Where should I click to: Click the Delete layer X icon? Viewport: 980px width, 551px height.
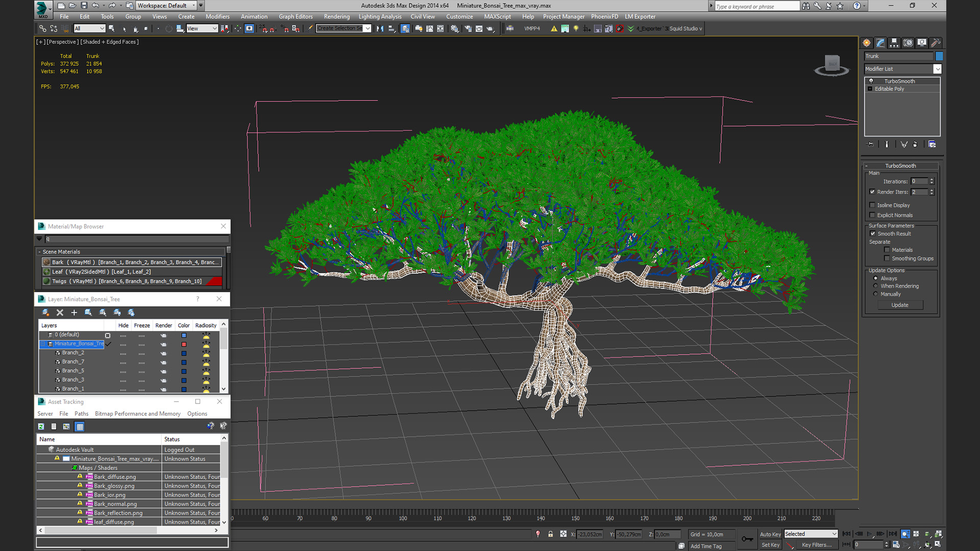pos(60,313)
